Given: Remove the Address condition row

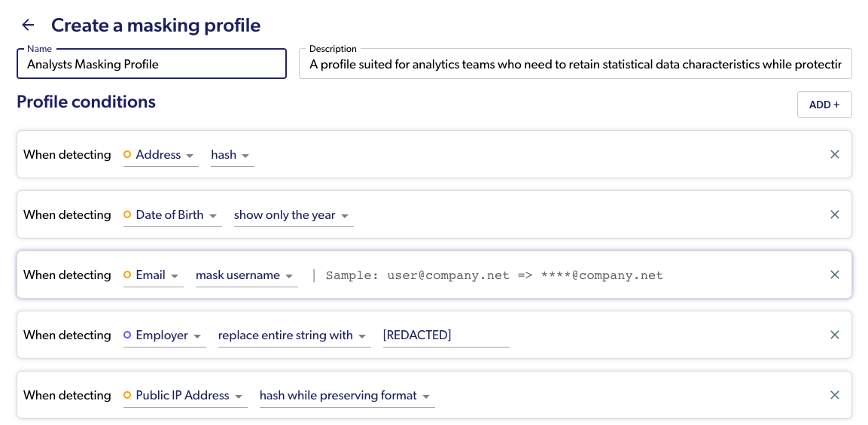Looking at the screenshot, I should pos(834,154).
